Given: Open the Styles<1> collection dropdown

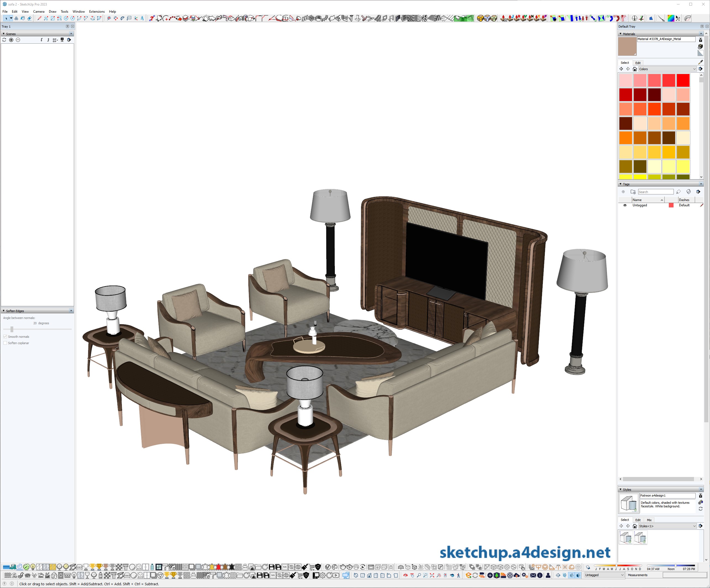Looking at the screenshot, I should coord(694,526).
